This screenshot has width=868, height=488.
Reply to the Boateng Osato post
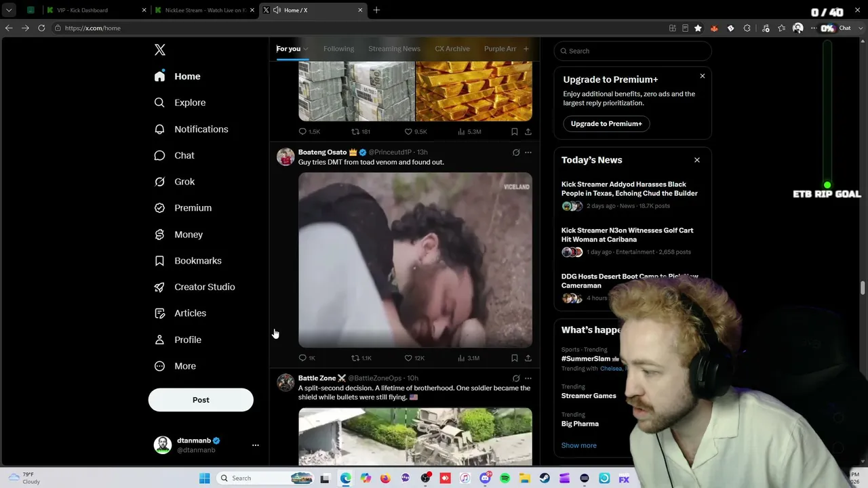pos(307,358)
